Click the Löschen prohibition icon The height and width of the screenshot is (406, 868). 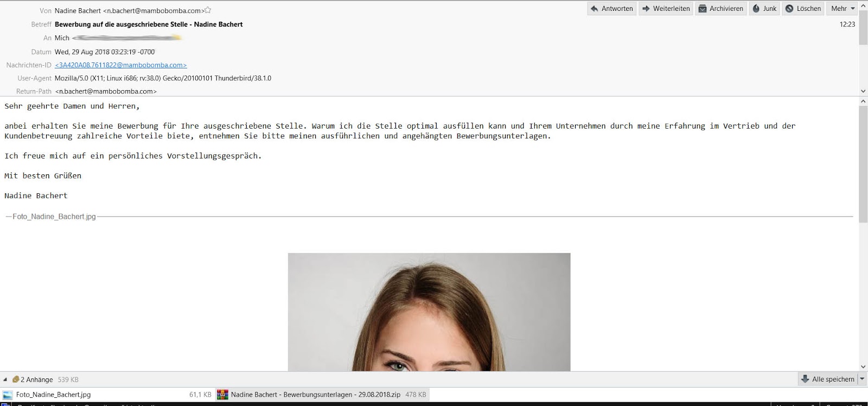click(789, 9)
